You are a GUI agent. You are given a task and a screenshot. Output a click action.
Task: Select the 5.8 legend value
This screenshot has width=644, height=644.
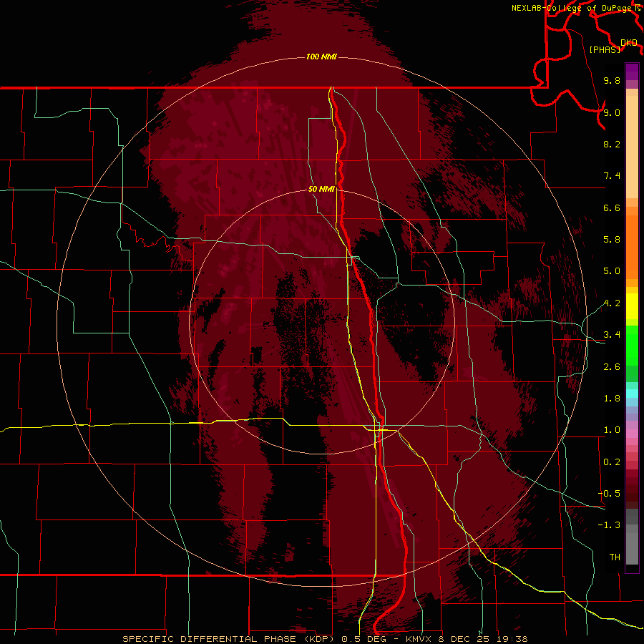pos(612,240)
